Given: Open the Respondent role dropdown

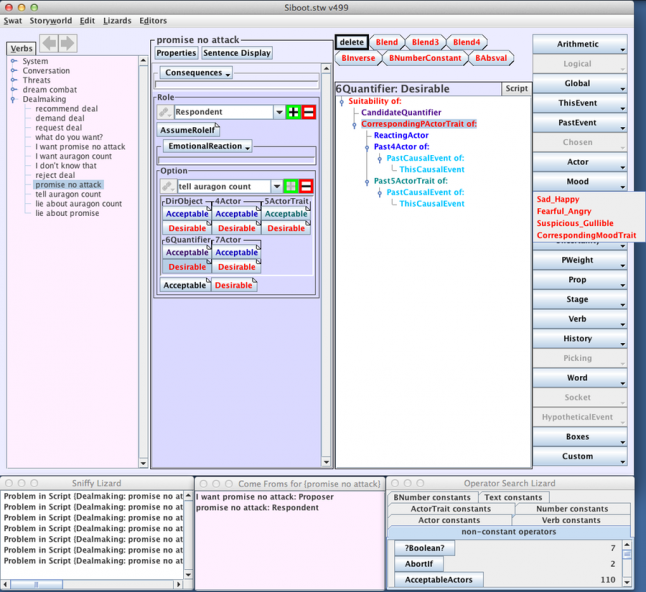Looking at the screenshot, I should pos(279,112).
